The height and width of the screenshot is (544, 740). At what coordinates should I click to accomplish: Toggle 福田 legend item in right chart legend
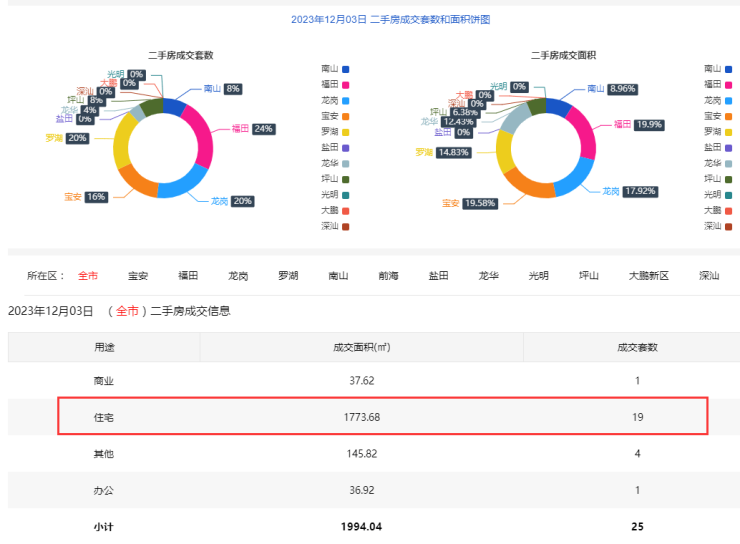(712, 85)
